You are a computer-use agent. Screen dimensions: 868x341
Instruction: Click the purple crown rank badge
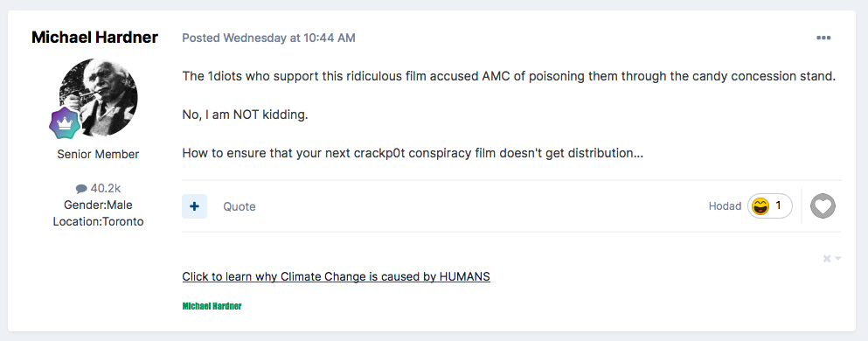pos(64,123)
